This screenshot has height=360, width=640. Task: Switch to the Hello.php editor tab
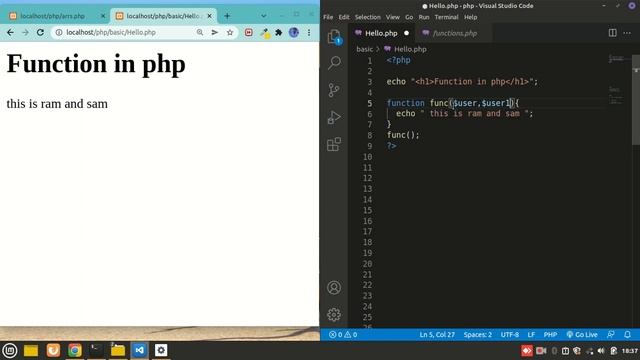(x=381, y=33)
